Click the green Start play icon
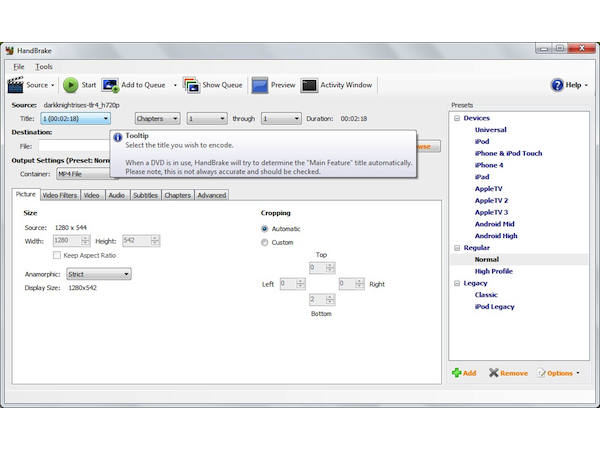 coord(70,85)
